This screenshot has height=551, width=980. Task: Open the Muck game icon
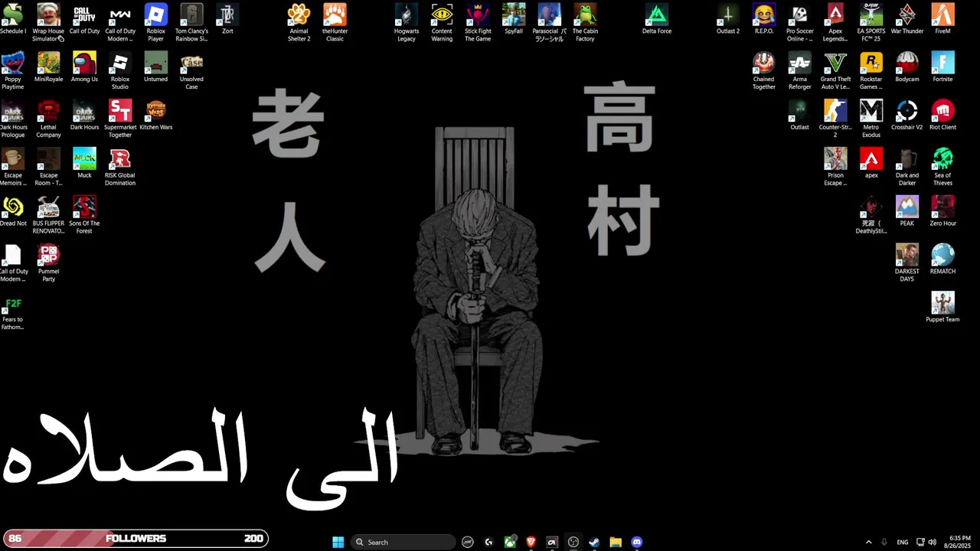coord(84,163)
